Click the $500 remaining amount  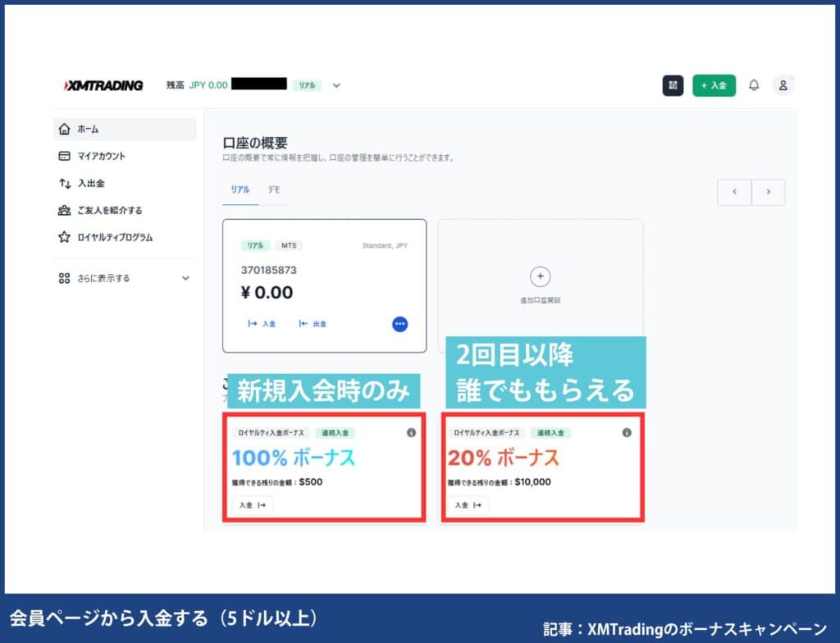pyautogui.click(x=311, y=481)
